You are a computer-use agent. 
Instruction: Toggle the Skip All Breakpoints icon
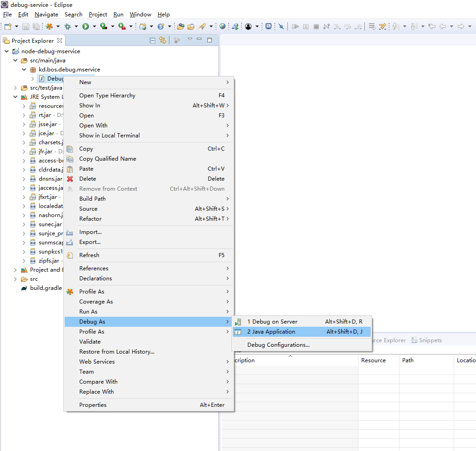[282, 27]
